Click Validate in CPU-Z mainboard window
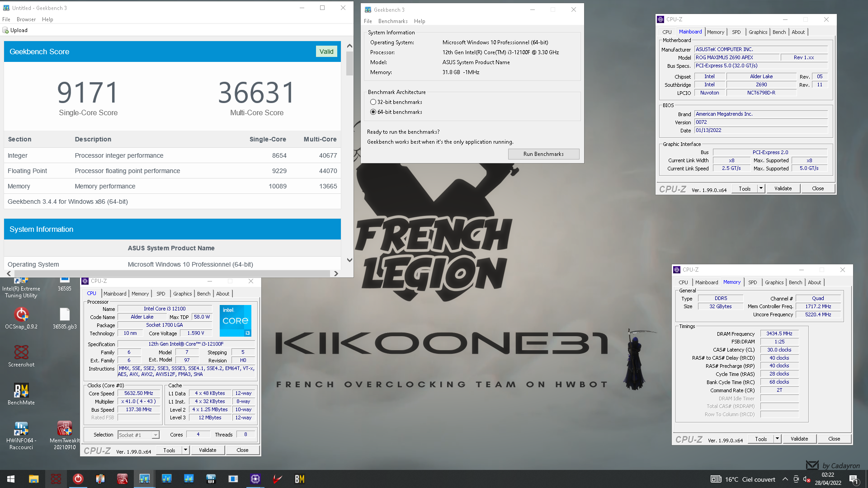 tap(783, 188)
